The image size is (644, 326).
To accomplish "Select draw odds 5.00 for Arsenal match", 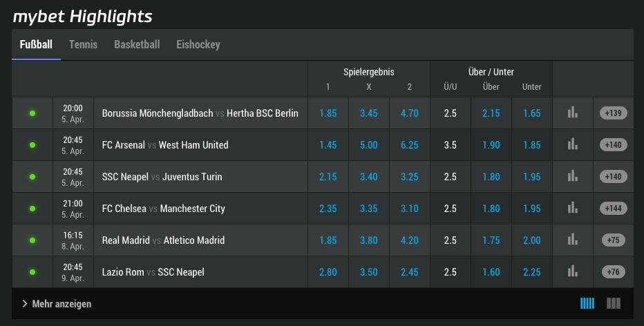I will (369, 145).
